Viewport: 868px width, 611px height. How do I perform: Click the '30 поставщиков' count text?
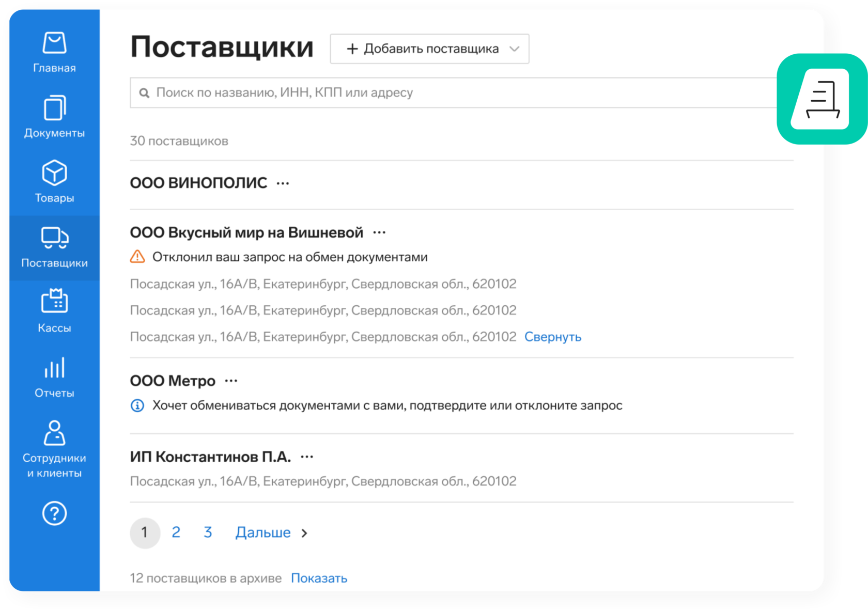click(x=179, y=141)
